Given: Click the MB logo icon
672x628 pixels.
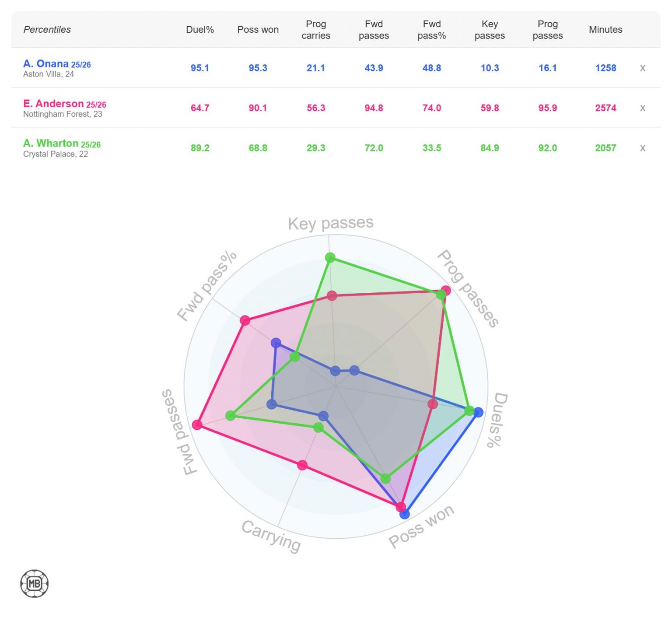Looking at the screenshot, I should pyautogui.click(x=34, y=583).
